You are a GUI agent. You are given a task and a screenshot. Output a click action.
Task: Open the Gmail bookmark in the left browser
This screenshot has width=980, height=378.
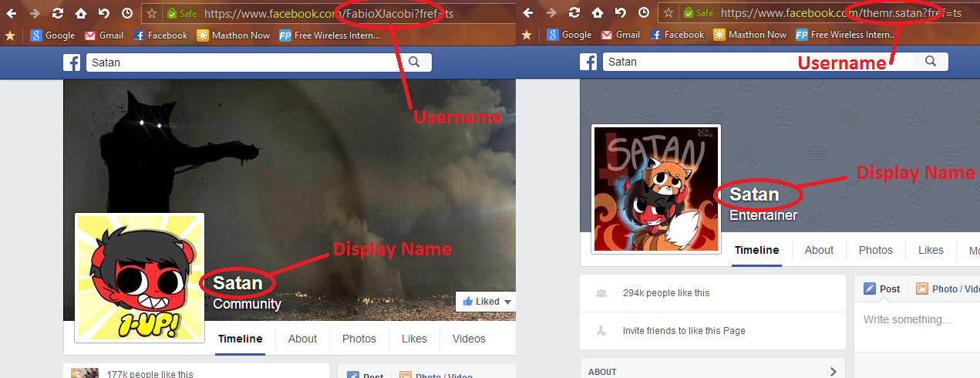(104, 35)
